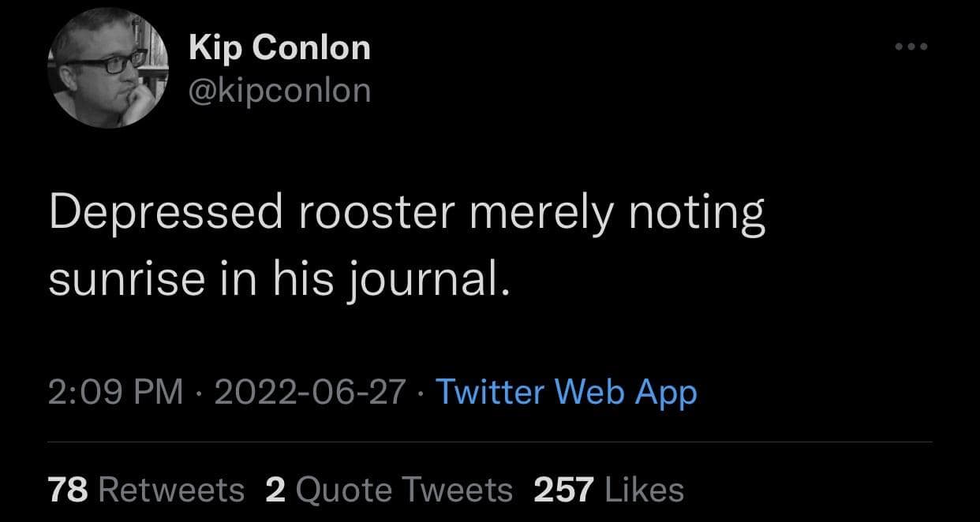
Task: Open the Twitter Web App source link
Action: tap(566, 392)
